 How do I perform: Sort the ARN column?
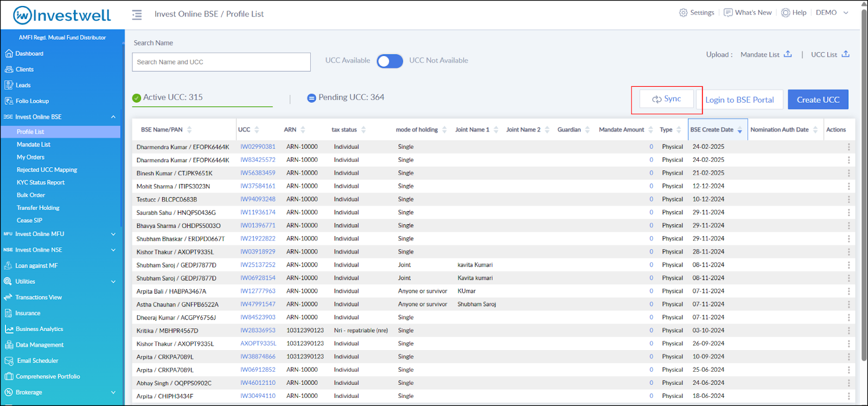[x=303, y=130]
